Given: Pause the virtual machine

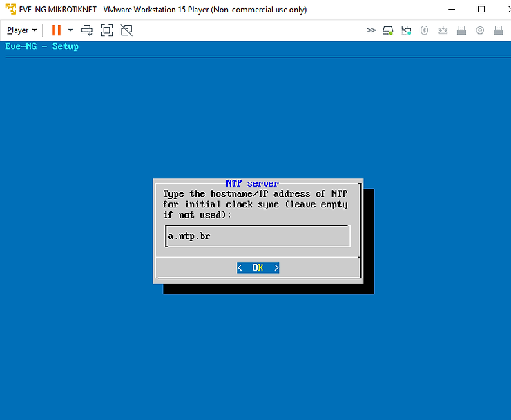Looking at the screenshot, I should [x=57, y=30].
